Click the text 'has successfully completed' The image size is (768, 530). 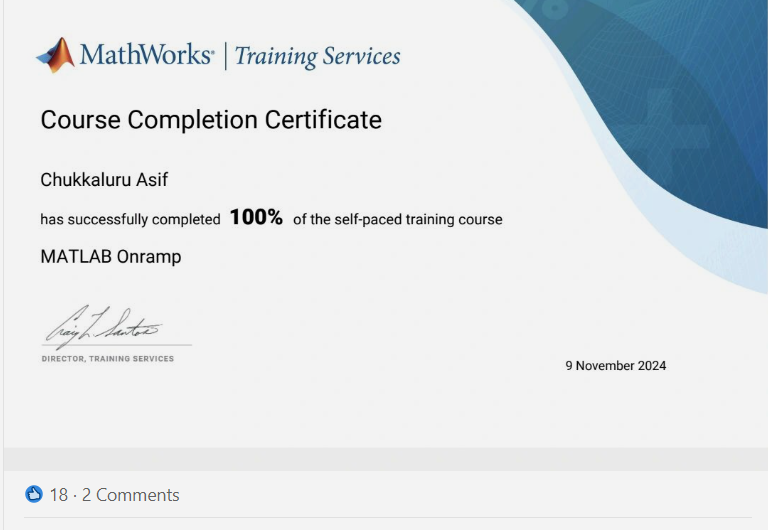pos(130,219)
